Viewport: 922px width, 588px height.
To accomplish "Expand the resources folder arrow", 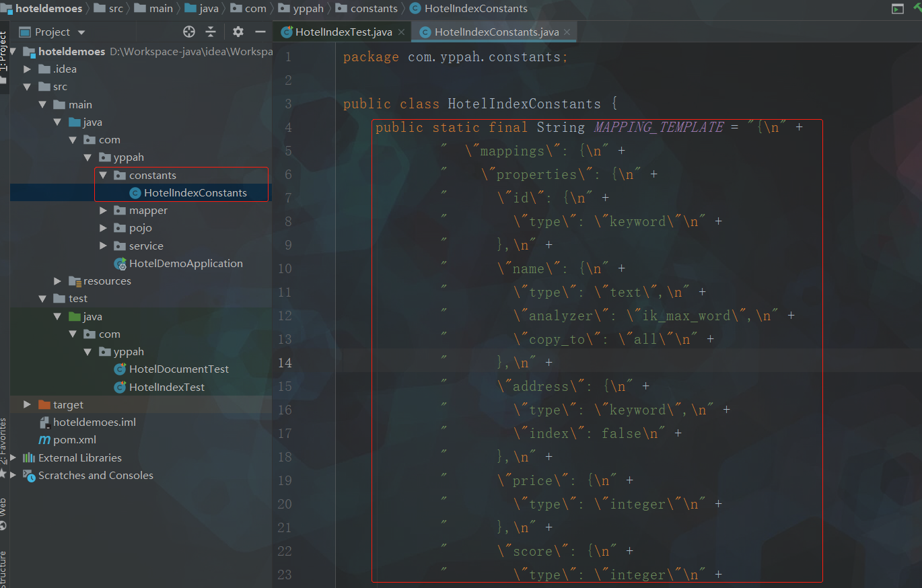I will [57, 281].
